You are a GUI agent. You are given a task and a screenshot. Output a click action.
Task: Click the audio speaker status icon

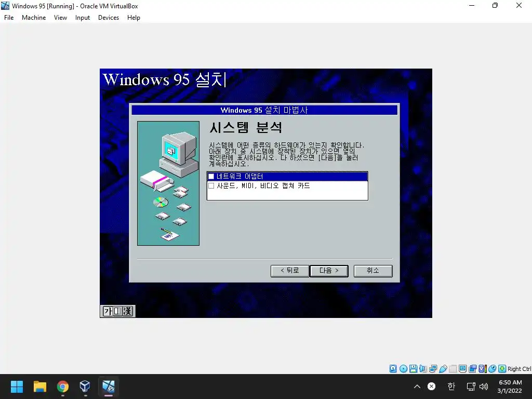(x=423, y=369)
